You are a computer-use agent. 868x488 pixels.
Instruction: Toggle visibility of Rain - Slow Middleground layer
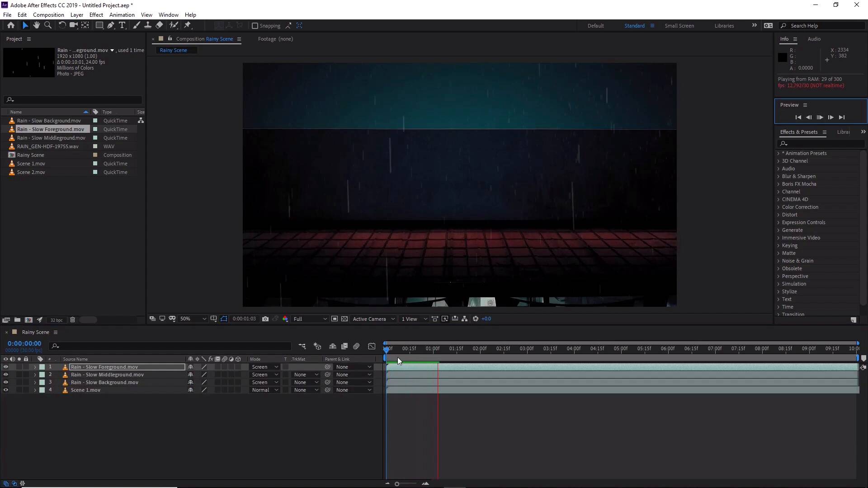(6, 375)
